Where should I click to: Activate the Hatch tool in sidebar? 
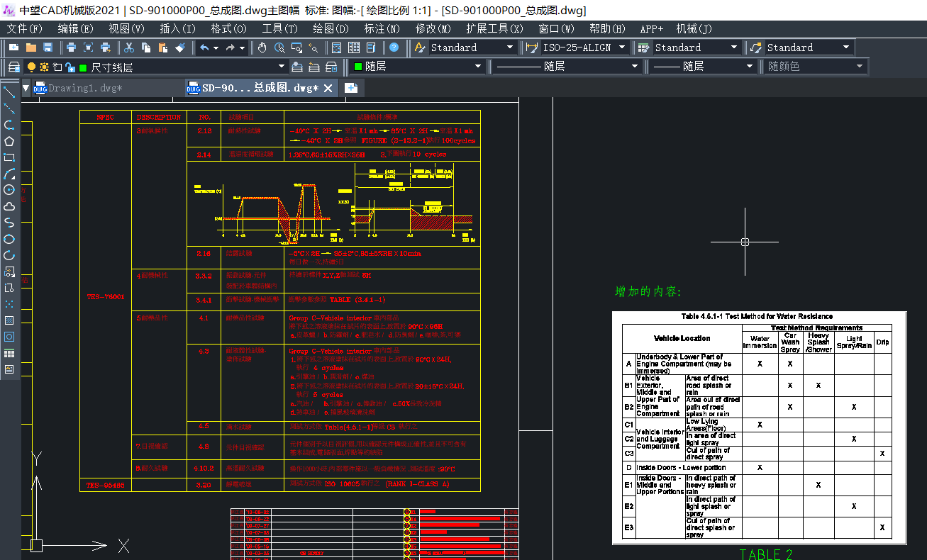(x=9, y=320)
